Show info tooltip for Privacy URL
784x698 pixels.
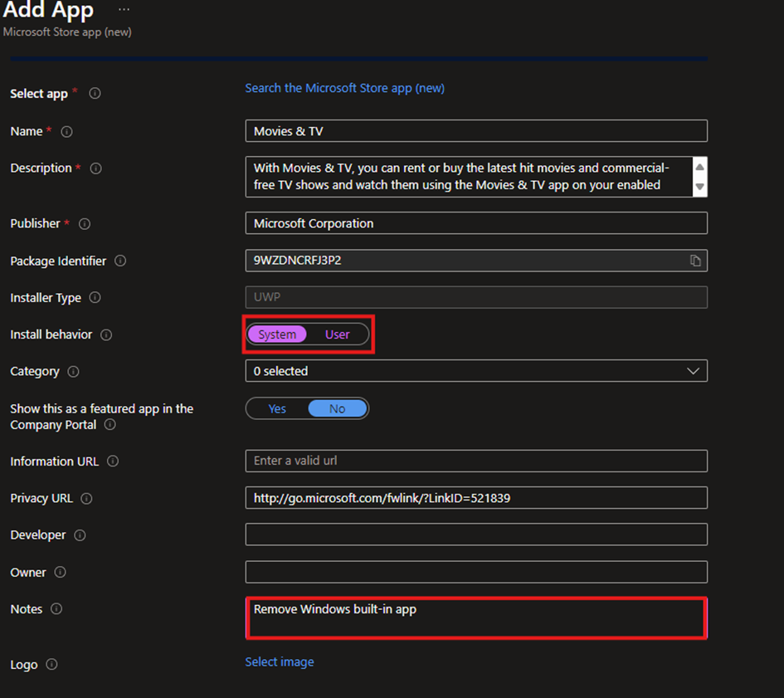pos(86,498)
